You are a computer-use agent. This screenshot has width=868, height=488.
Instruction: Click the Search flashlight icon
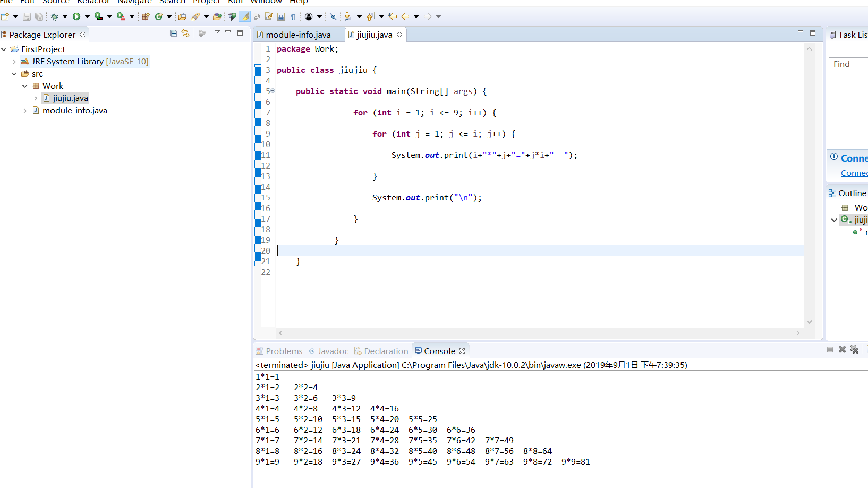[196, 16]
